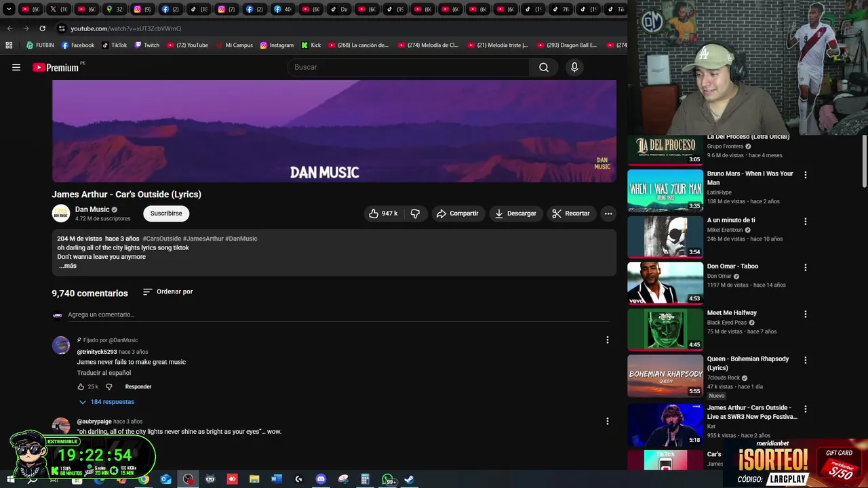Open options for A un minuto de ti video

coord(806,222)
